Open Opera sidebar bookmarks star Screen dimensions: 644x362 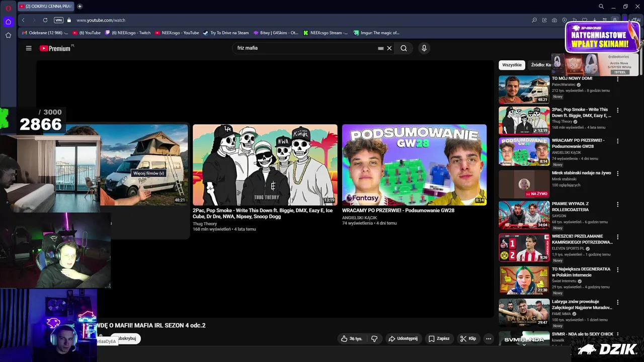click(x=8, y=35)
